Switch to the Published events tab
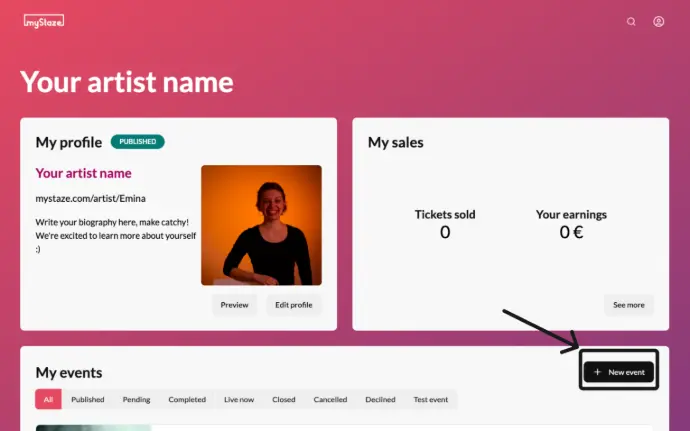Image resolution: width=690 pixels, height=431 pixels. [x=88, y=399]
